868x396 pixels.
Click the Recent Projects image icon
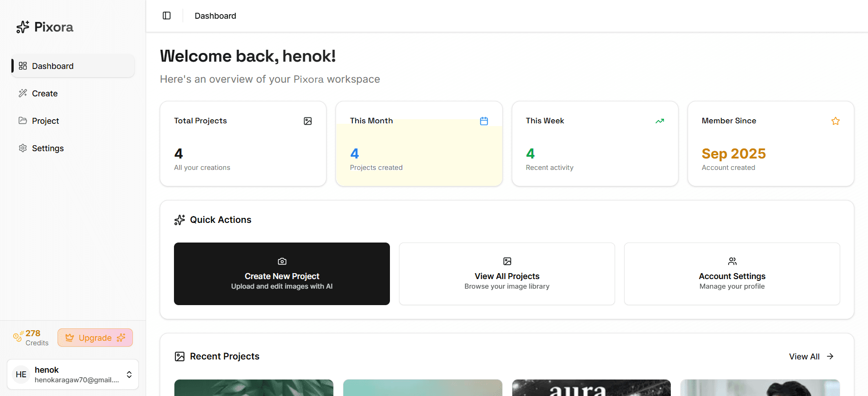pos(179,357)
